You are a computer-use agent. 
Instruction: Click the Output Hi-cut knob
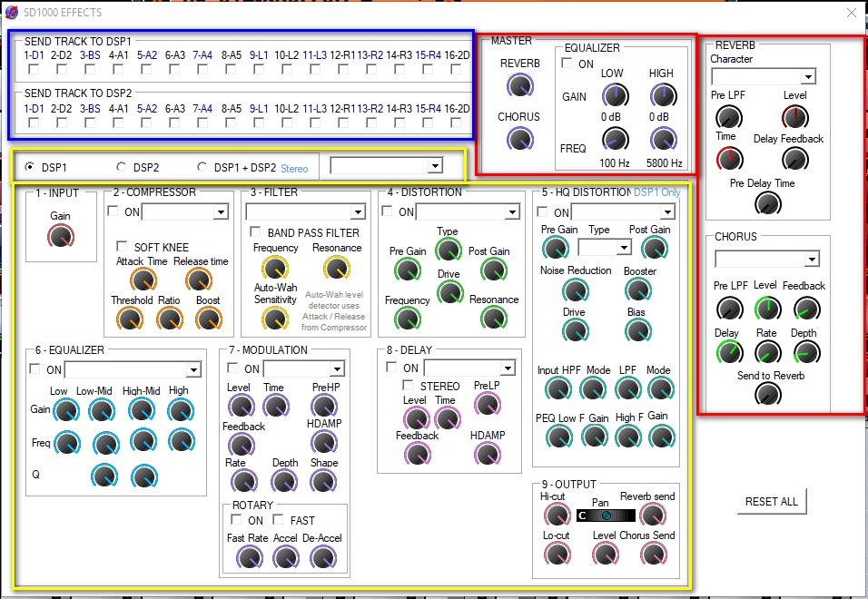(x=557, y=515)
